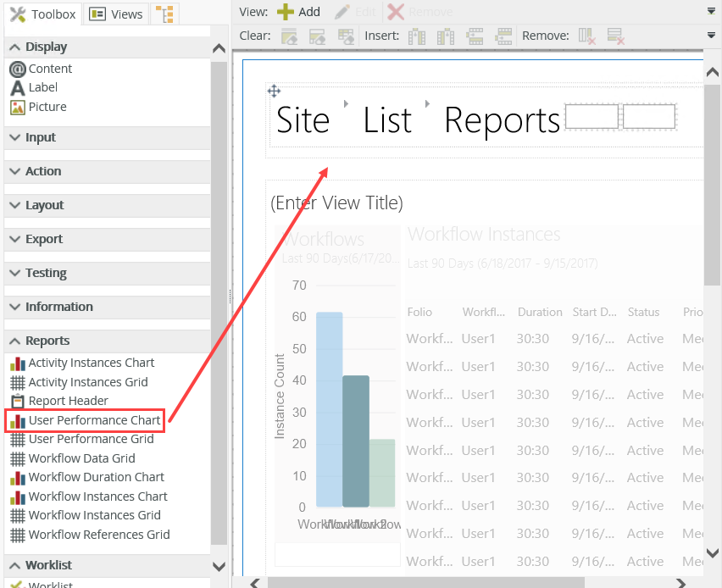Select Workflow Duration Chart item
The width and height of the screenshot is (722, 588).
pos(96,477)
